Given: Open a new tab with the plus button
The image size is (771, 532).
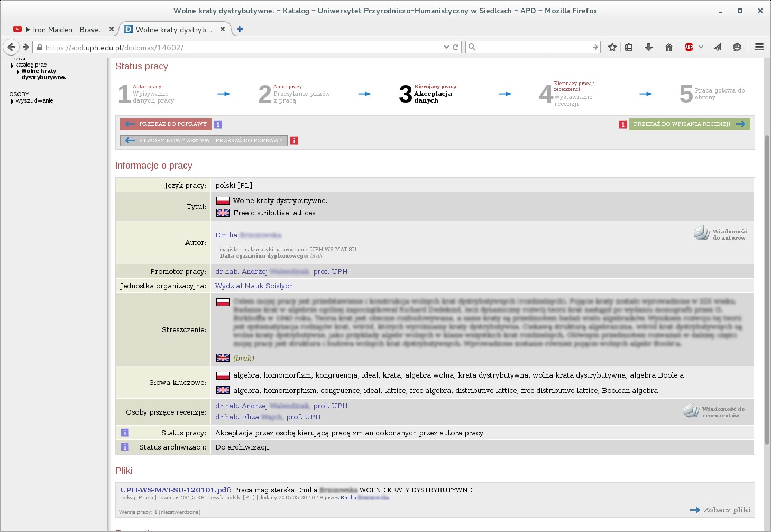Looking at the screenshot, I should 240,29.
